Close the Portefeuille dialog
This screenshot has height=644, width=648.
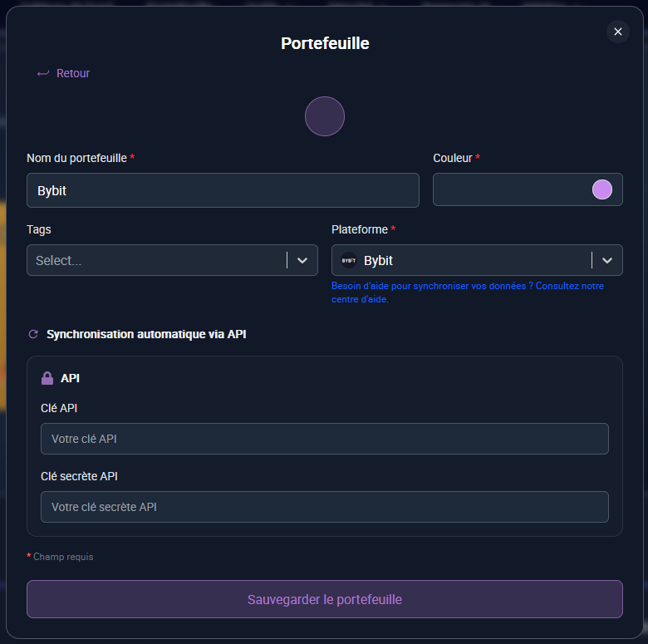point(618,32)
